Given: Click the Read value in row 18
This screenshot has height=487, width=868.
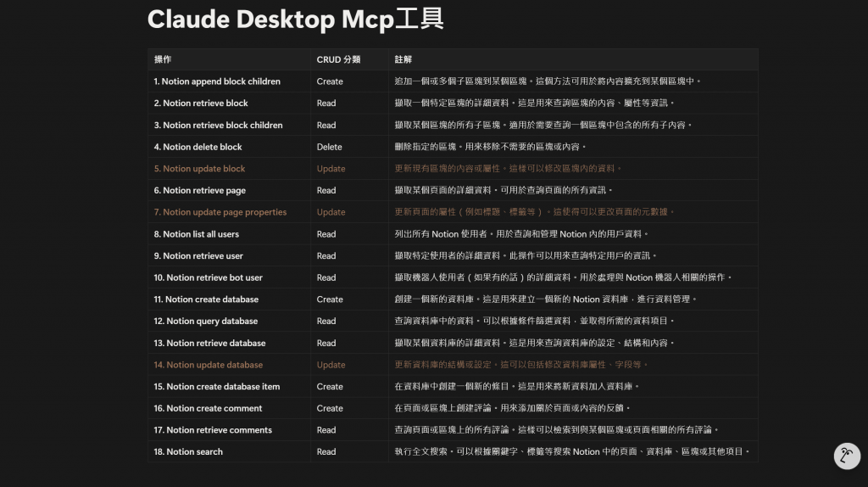Looking at the screenshot, I should coord(326,451).
